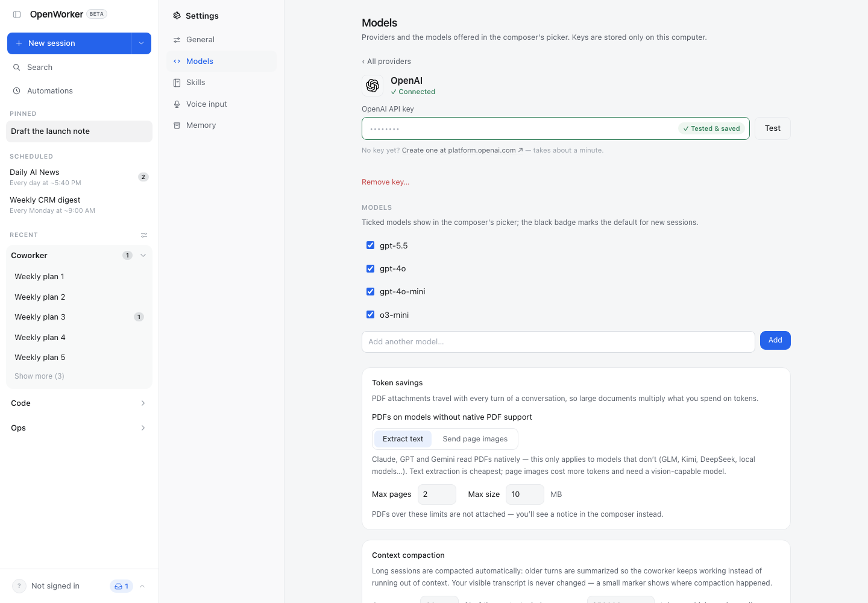Click the Search magnifier icon
868x603 pixels.
click(17, 68)
